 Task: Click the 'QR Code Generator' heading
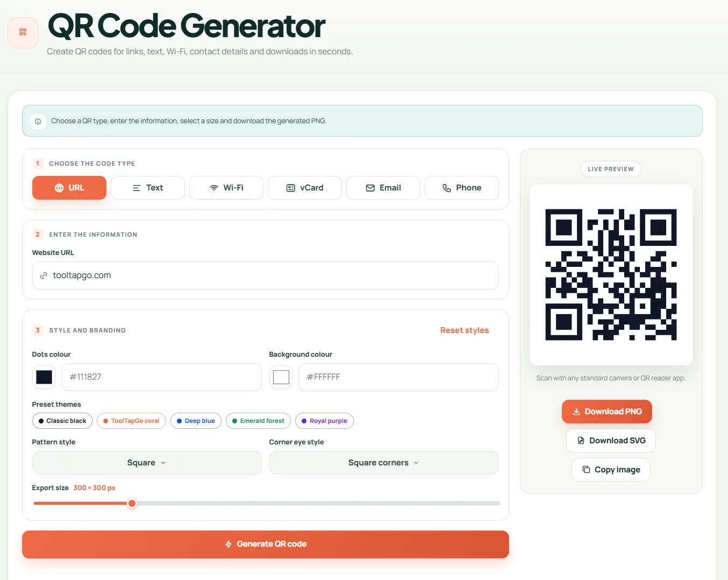186,26
